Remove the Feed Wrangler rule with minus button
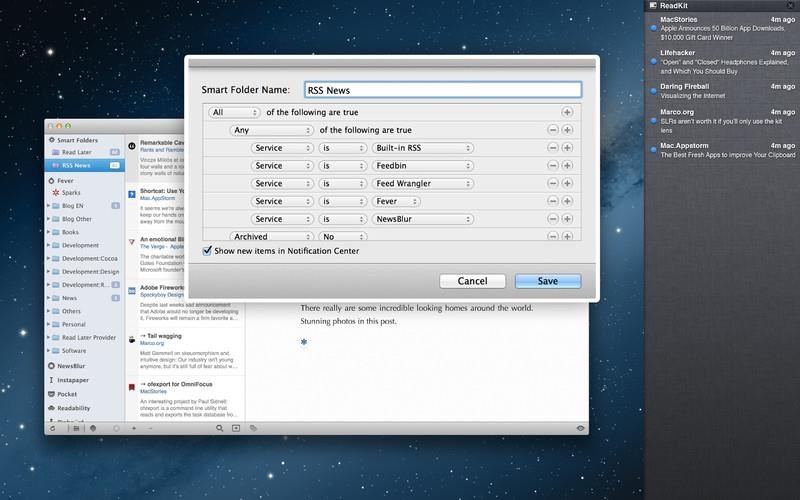The height and width of the screenshot is (500, 800). tap(553, 183)
